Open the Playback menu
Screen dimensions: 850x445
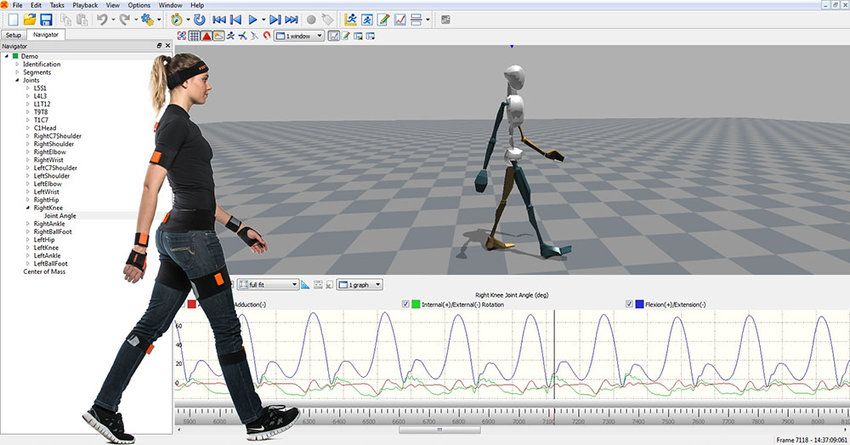click(85, 5)
